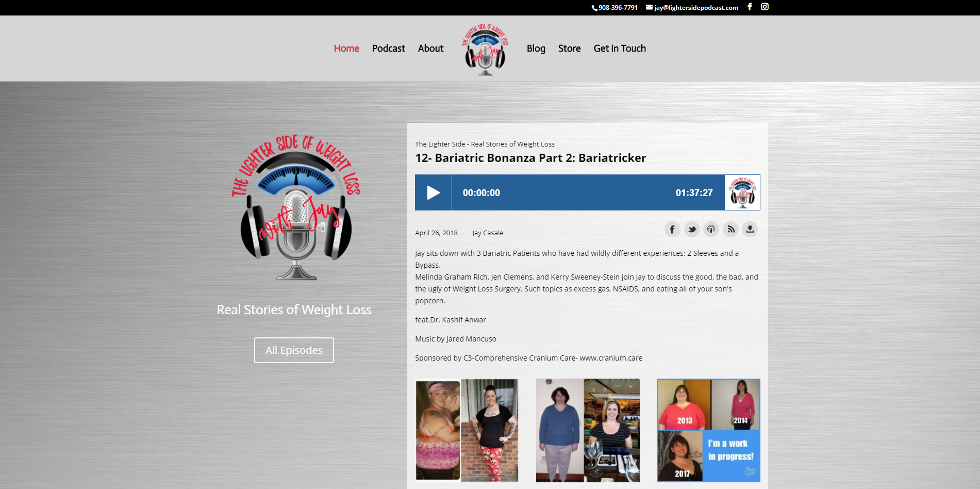This screenshot has width=980, height=489.
Task: Share episode on Twitter
Action: pos(692,229)
